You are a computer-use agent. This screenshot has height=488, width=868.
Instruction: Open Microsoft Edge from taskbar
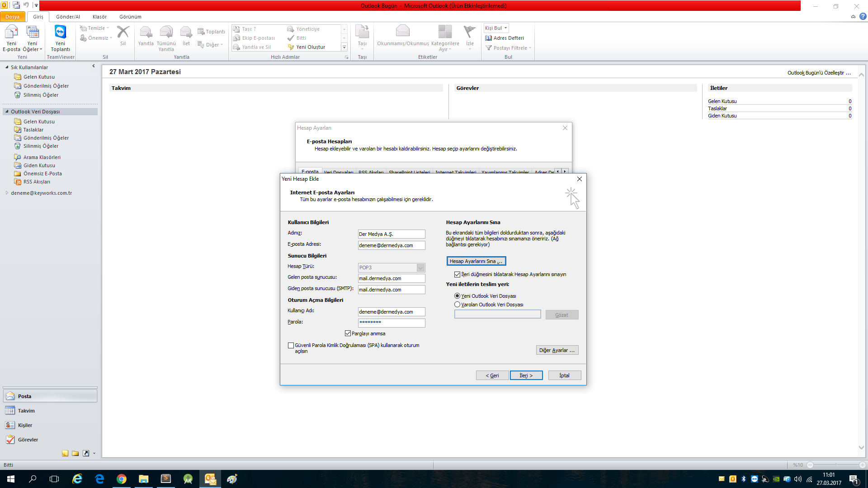click(x=99, y=479)
